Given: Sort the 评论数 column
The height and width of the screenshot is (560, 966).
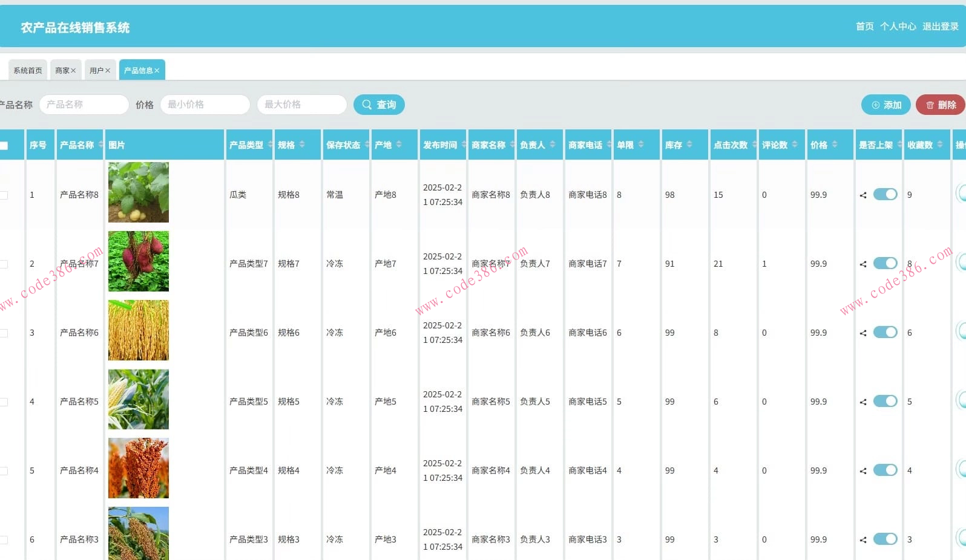Looking at the screenshot, I should tap(795, 145).
